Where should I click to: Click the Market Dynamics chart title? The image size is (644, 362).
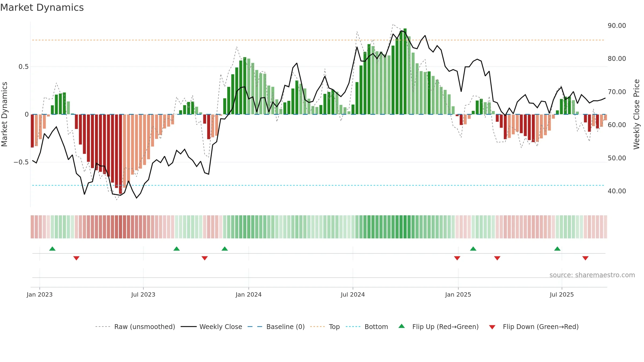click(x=42, y=8)
